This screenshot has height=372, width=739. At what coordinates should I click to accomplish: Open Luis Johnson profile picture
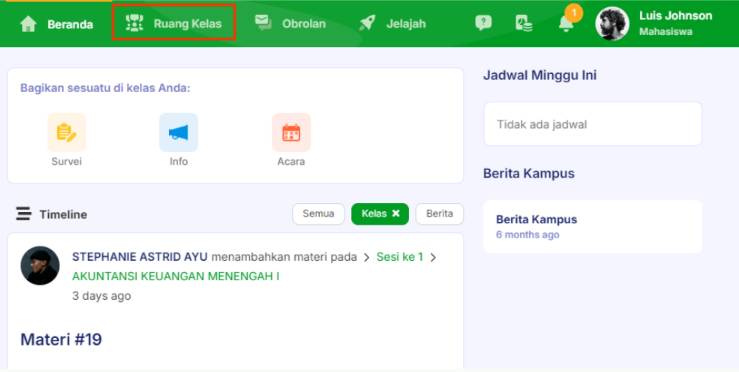coord(612,24)
